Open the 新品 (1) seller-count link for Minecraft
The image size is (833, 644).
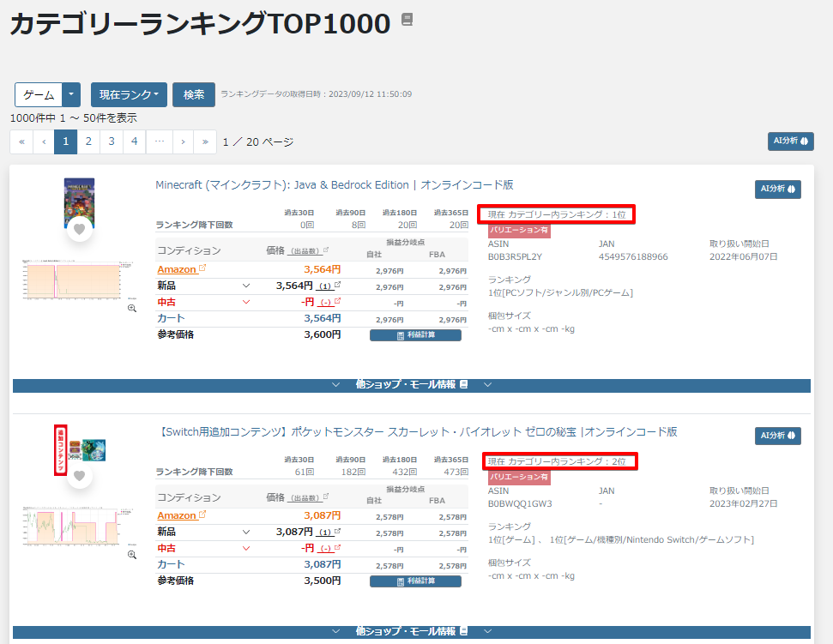coord(329,286)
